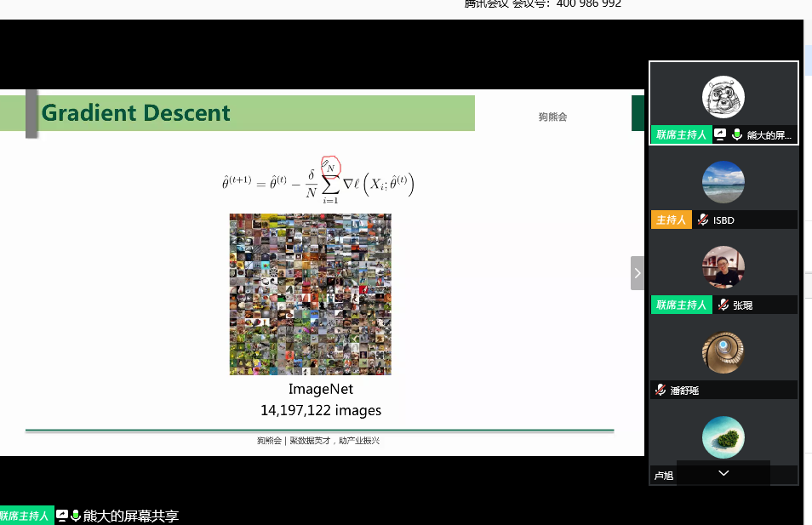
Task: Click 熊大 presenter cartoon avatar
Action: (723, 98)
